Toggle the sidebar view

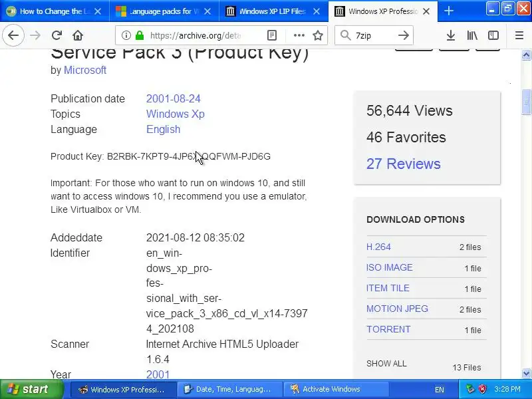(x=493, y=35)
